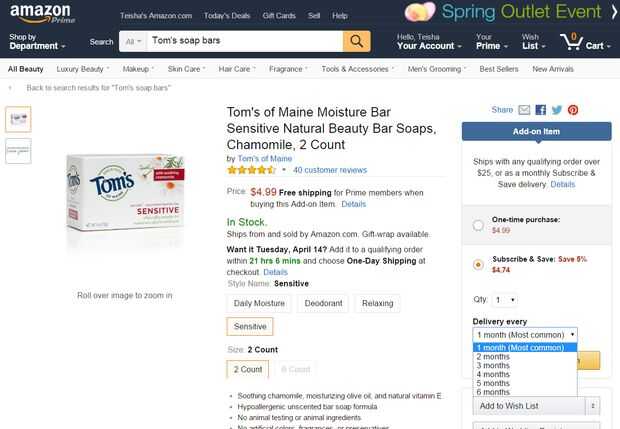The width and height of the screenshot is (620, 429).
Task: Click the Tom's soap bars search field
Action: [x=245, y=41]
